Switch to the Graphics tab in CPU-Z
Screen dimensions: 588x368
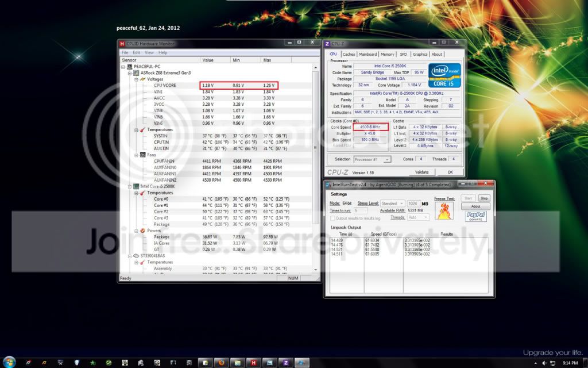pos(420,55)
